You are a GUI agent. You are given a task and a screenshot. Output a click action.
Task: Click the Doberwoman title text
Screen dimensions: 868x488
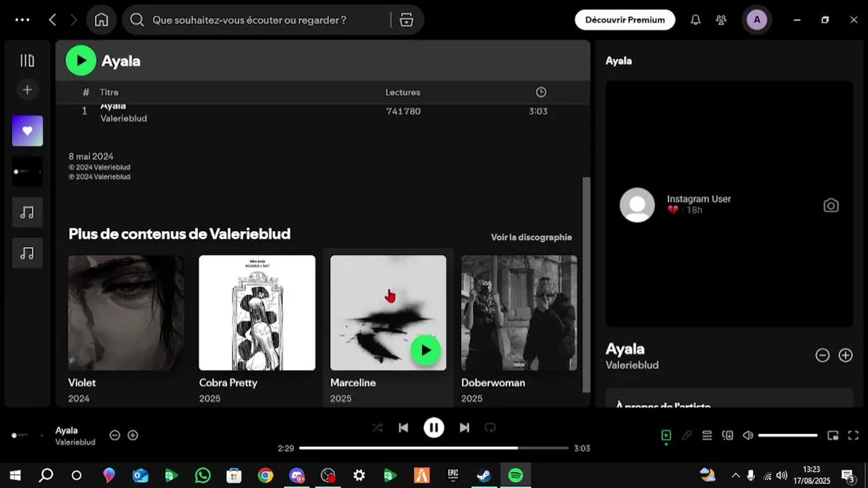[x=492, y=382]
